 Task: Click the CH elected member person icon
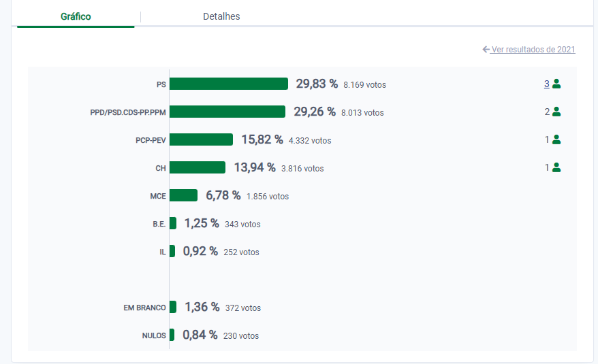(x=556, y=167)
